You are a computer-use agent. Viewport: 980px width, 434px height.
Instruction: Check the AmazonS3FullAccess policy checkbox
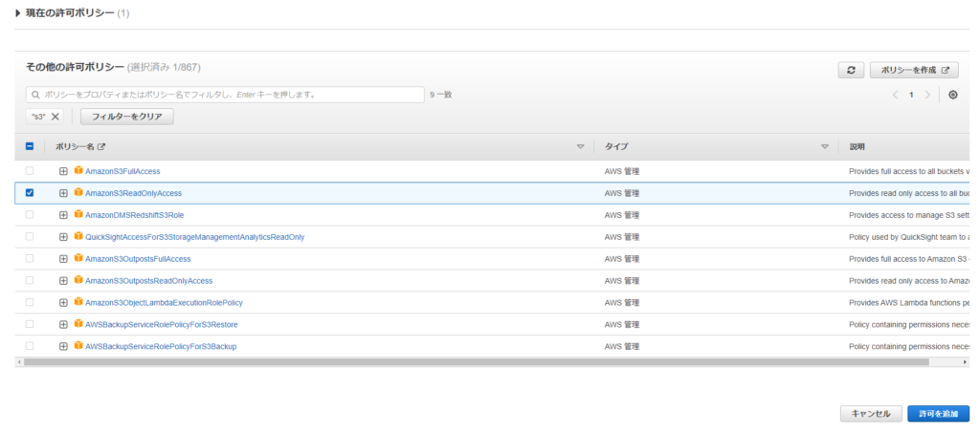coord(30,171)
